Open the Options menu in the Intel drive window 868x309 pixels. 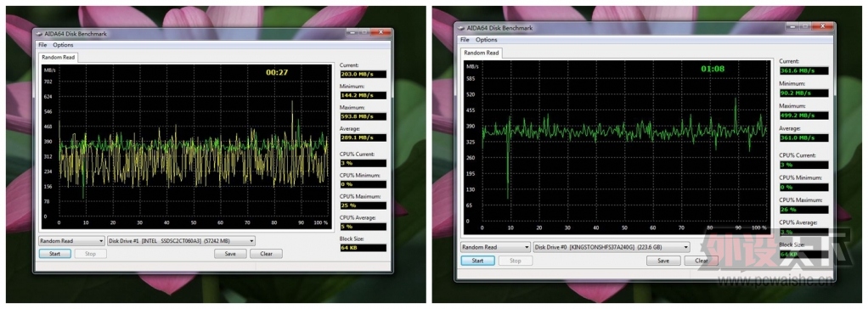(63, 45)
